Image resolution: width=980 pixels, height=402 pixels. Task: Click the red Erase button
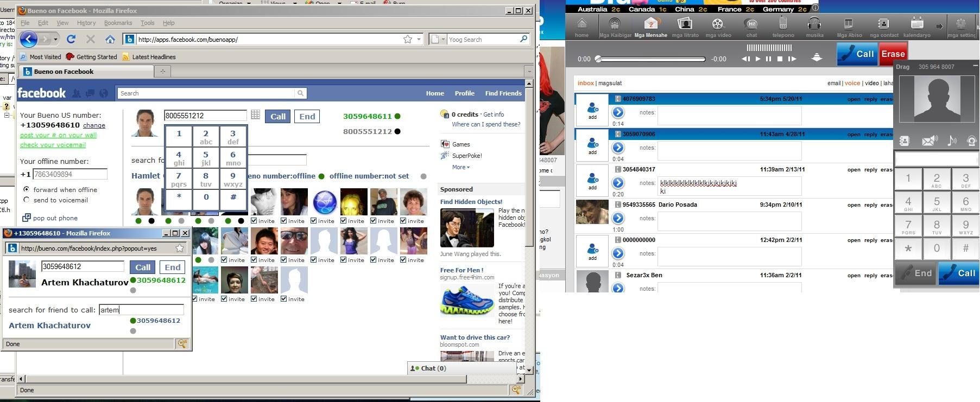893,54
